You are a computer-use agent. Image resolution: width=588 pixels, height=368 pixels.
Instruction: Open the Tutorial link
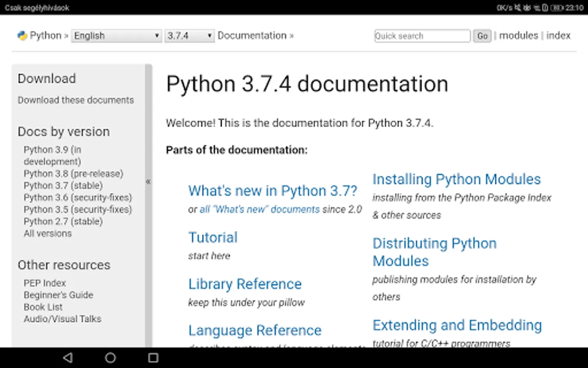(213, 237)
